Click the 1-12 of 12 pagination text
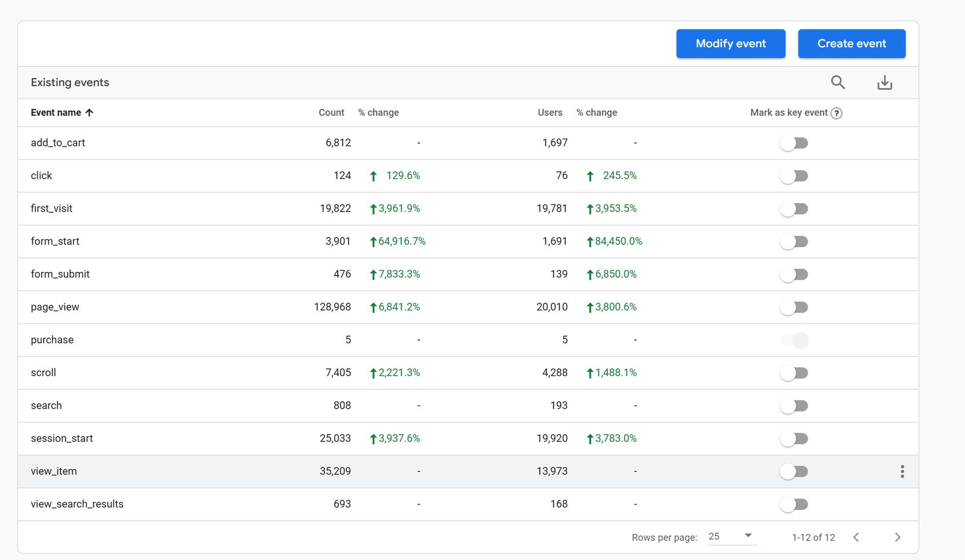 (814, 537)
